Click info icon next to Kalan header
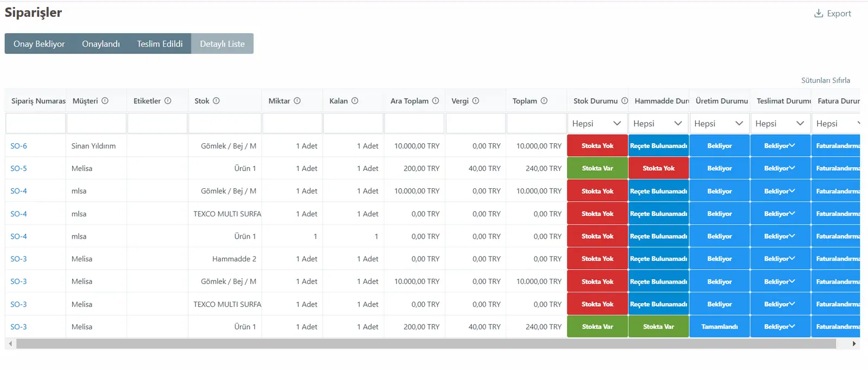 pyautogui.click(x=355, y=101)
